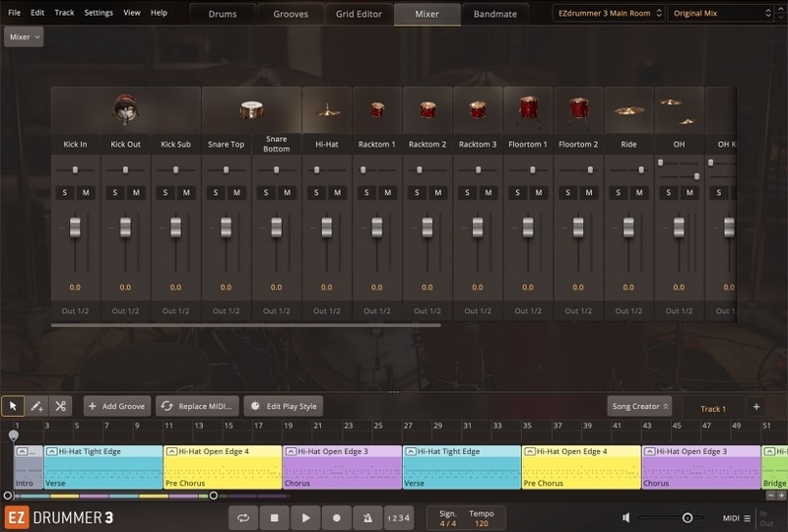Viewport: 788px width, 532px height.
Task: Start playback with the play button
Action: coord(305,517)
